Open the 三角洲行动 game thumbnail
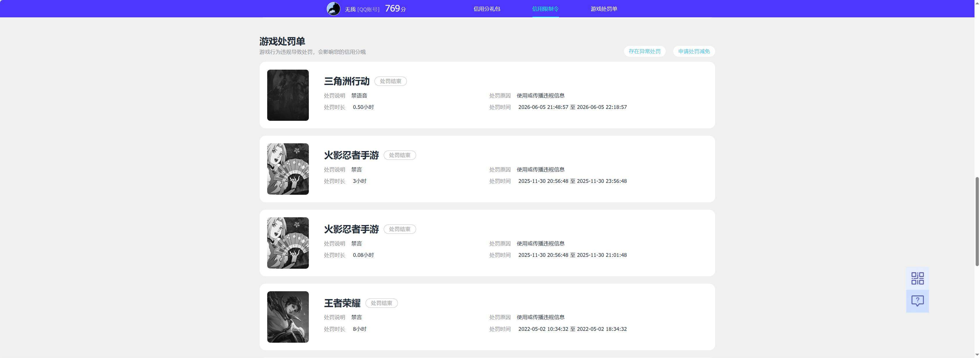The height and width of the screenshot is (358, 980). [288, 95]
